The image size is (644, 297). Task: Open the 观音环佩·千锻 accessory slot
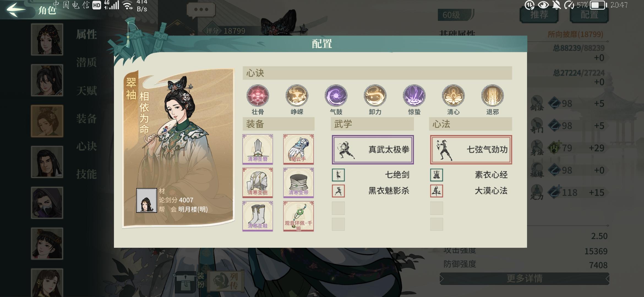coord(299,216)
